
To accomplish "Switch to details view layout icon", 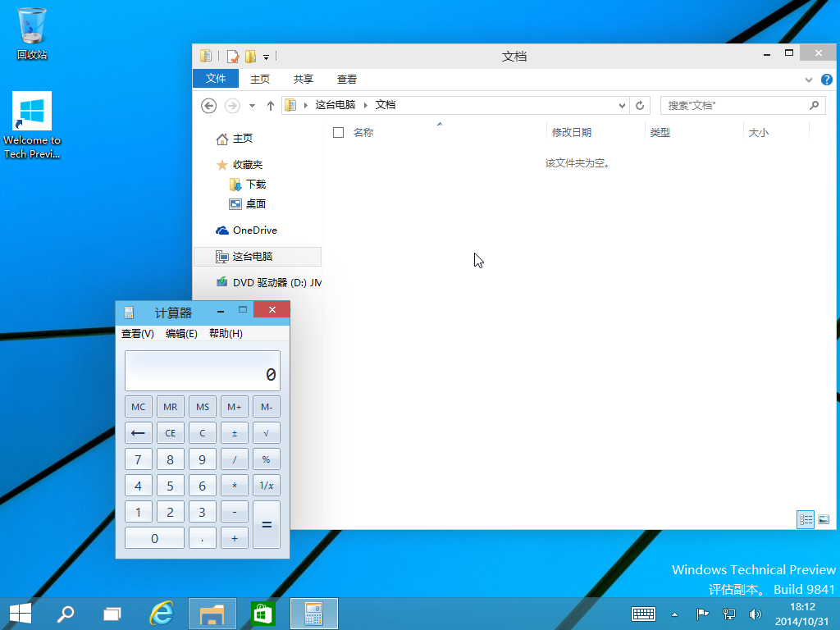I will (806, 519).
